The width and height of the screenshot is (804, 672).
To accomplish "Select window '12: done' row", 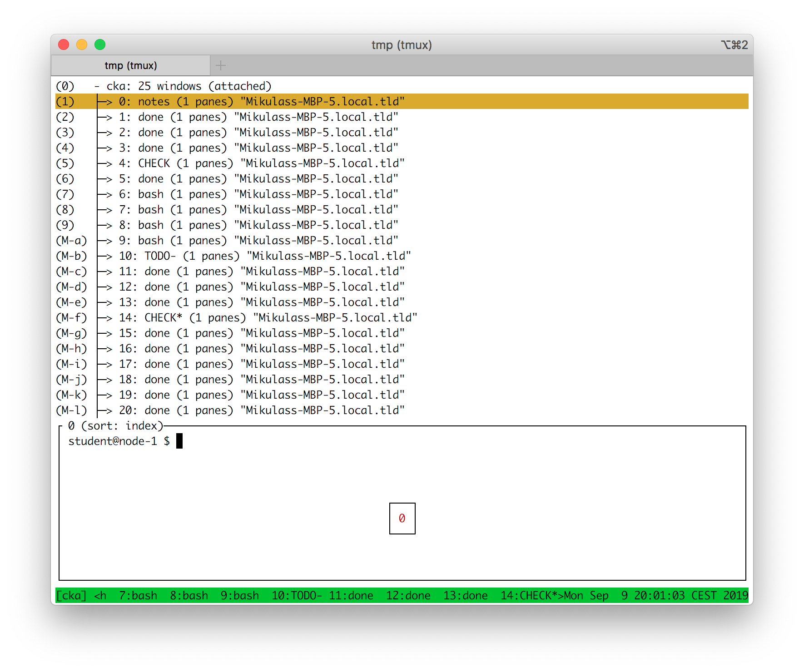I will click(x=402, y=287).
